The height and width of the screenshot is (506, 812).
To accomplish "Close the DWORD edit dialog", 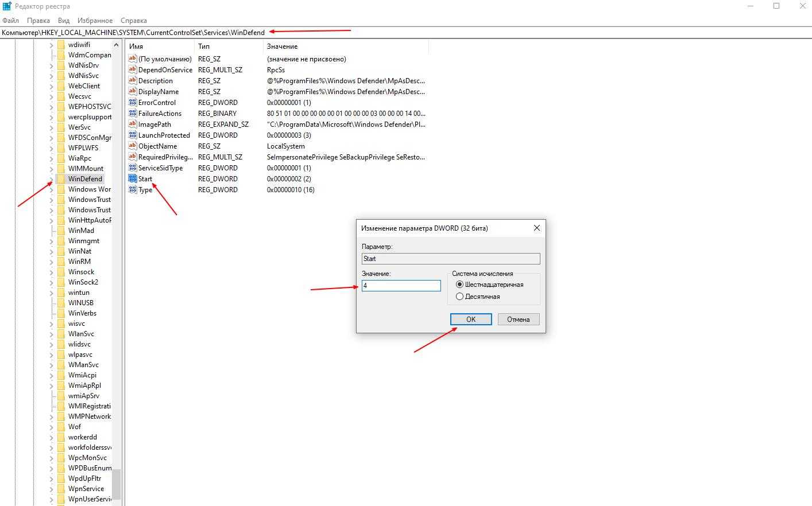I will pyautogui.click(x=537, y=228).
